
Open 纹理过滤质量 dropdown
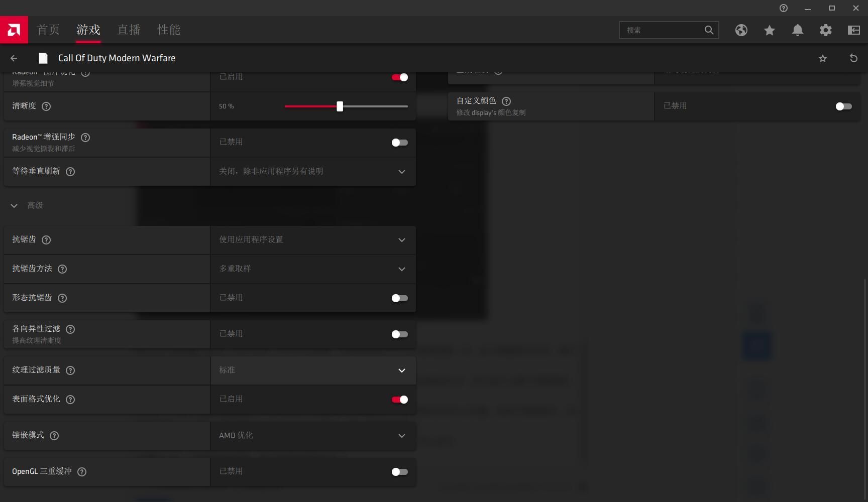[x=313, y=370]
